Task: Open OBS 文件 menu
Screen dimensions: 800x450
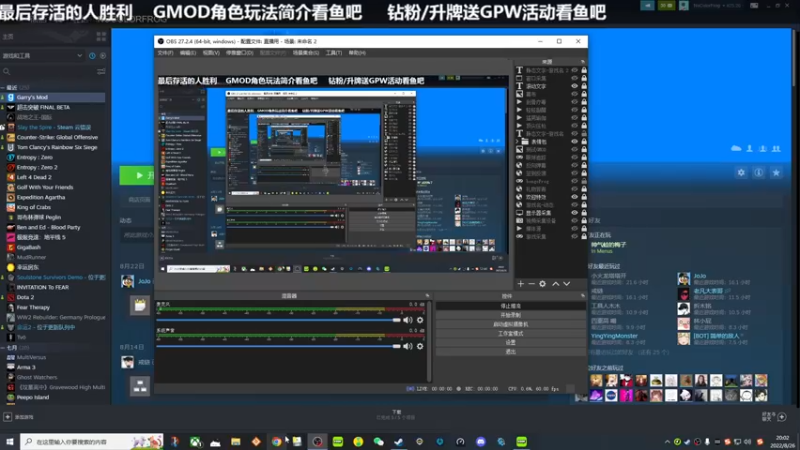Action: tap(165, 53)
